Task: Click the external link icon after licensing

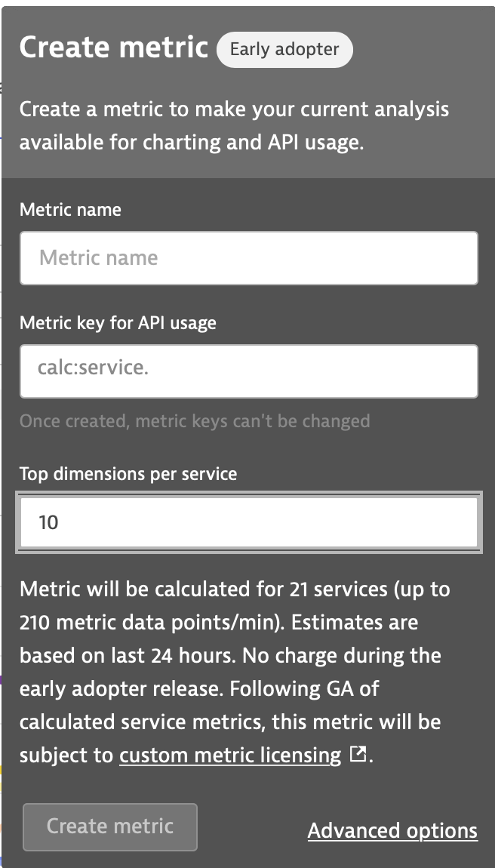Action: (x=359, y=755)
